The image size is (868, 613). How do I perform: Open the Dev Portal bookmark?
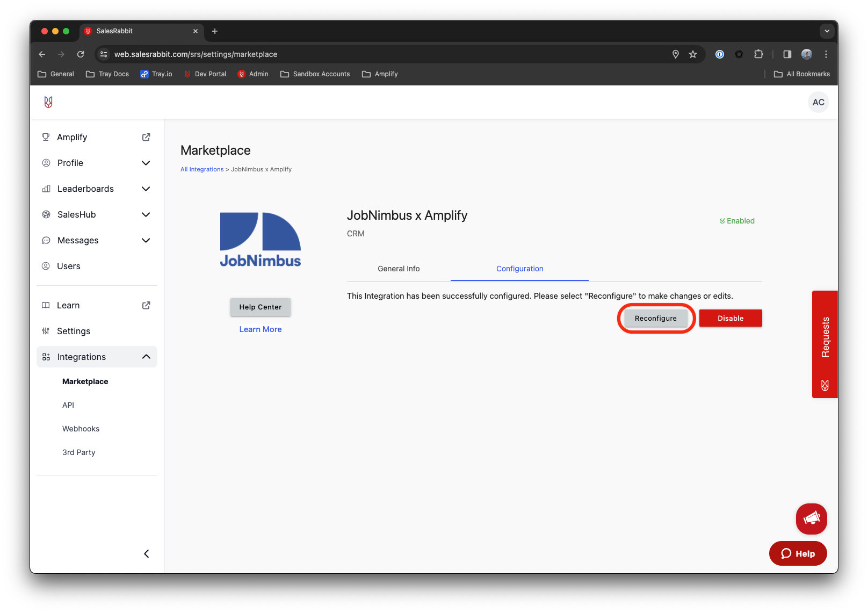(205, 74)
